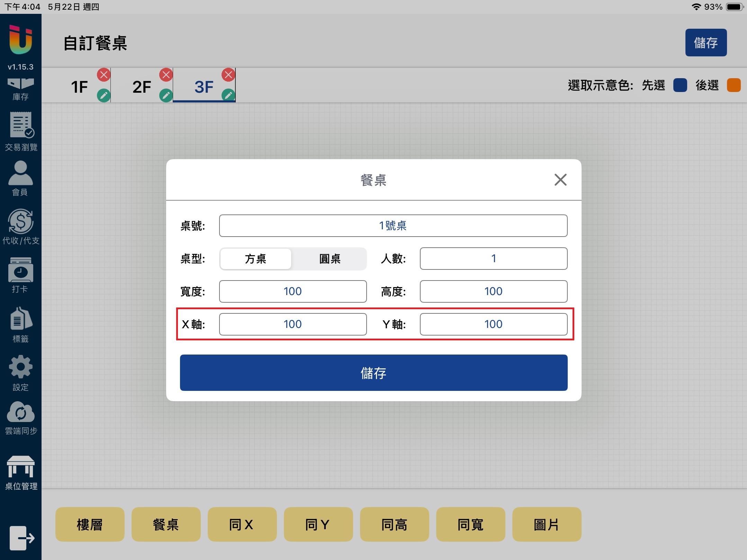The width and height of the screenshot is (747, 560).
Task: Pick the orange 後選 color swatch
Action: tap(733, 85)
